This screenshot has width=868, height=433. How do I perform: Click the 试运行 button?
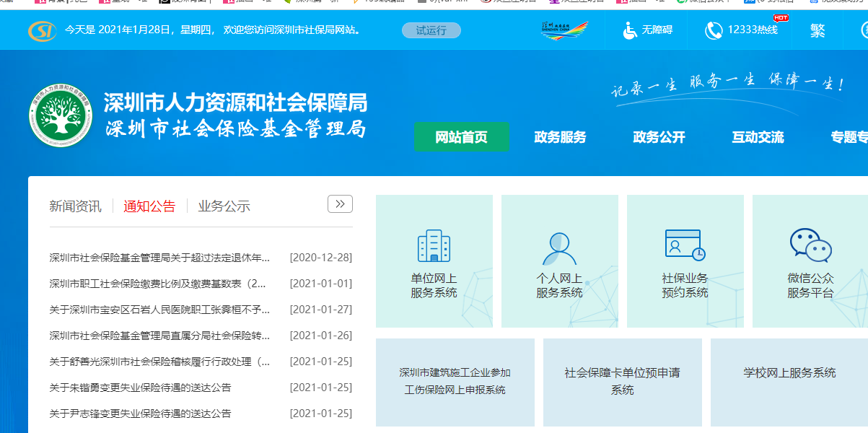pos(431,30)
